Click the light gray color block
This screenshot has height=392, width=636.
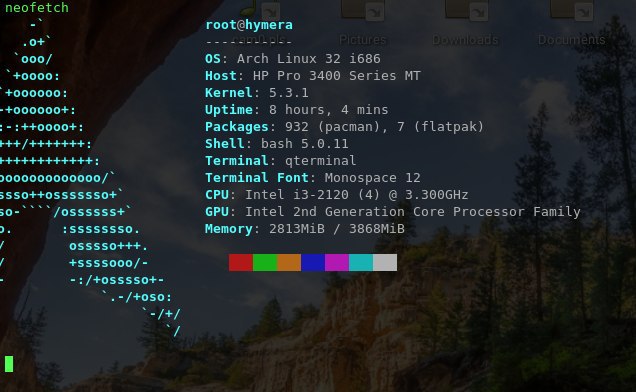tap(385, 263)
